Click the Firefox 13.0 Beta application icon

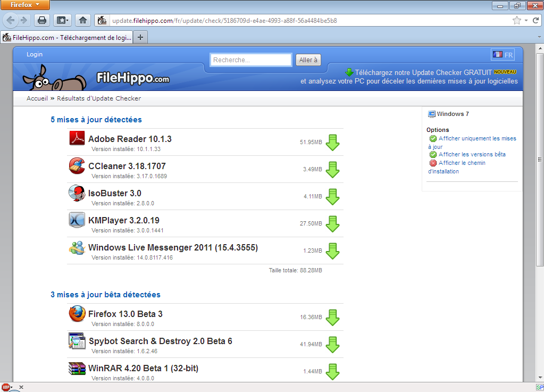pyautogui.click(x=77, y=314)
